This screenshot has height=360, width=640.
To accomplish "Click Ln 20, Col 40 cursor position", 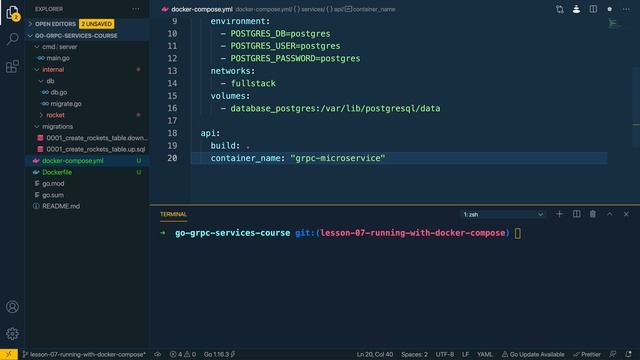I will pyautogui.click(x=375, y=354).
